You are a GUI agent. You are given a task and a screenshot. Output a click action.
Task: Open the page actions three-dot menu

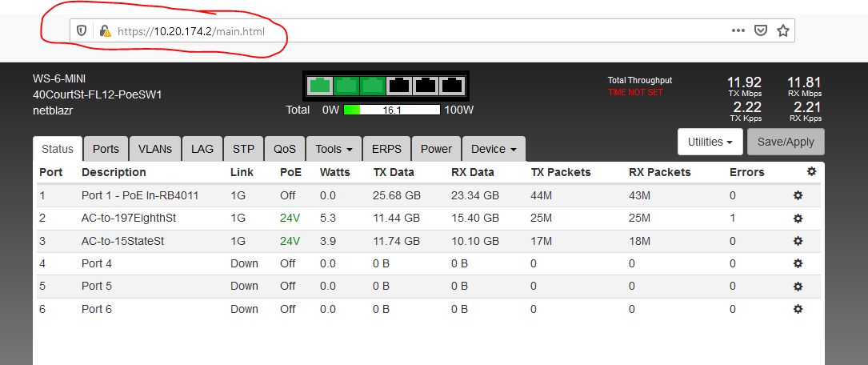(x=738, y=30)
